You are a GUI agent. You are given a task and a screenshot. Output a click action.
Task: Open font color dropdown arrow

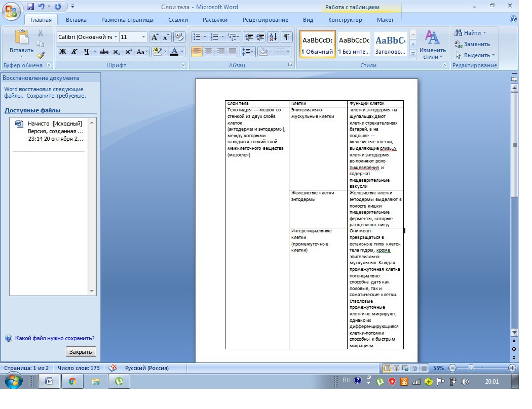point(182,52)
